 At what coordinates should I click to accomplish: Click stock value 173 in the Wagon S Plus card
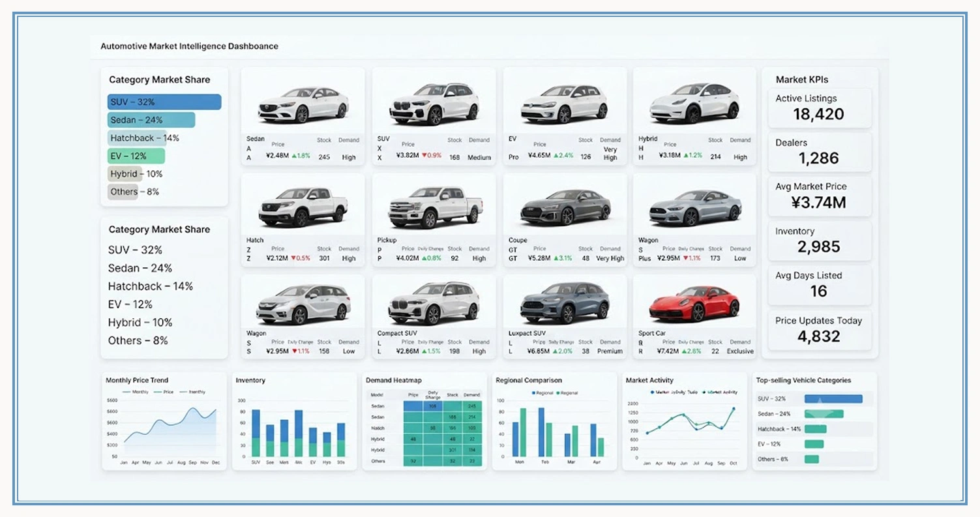[715, 259]
